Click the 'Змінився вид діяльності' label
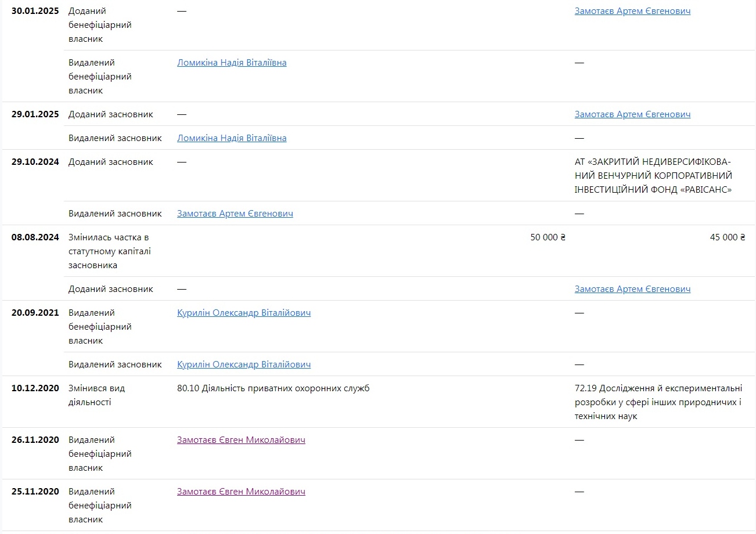 click(x=96, y=395)
